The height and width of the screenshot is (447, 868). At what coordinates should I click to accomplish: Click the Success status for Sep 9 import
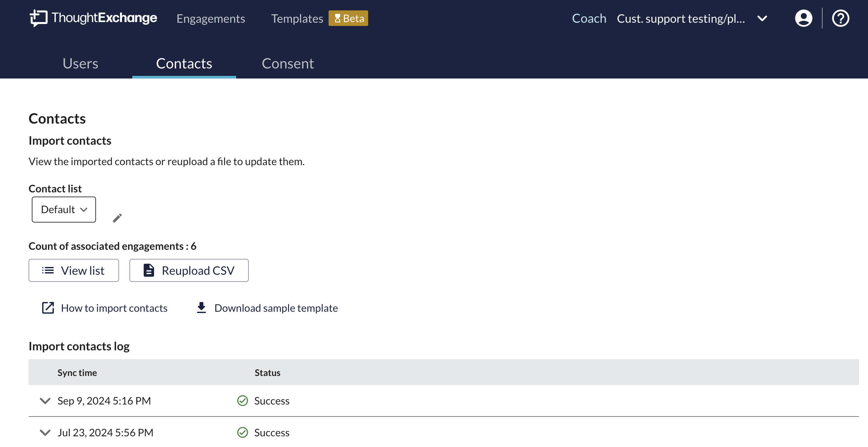click(x=271, y=401)
